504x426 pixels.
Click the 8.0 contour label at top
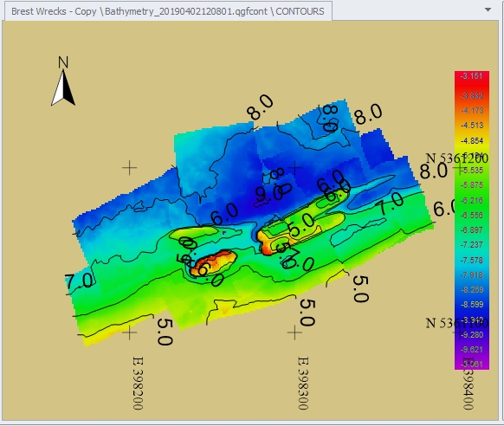(x=260, y=106)
